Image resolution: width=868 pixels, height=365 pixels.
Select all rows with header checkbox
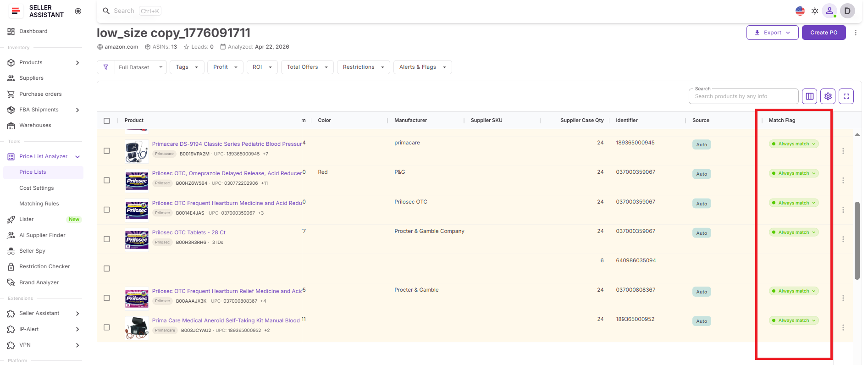(x=107, y=121)
